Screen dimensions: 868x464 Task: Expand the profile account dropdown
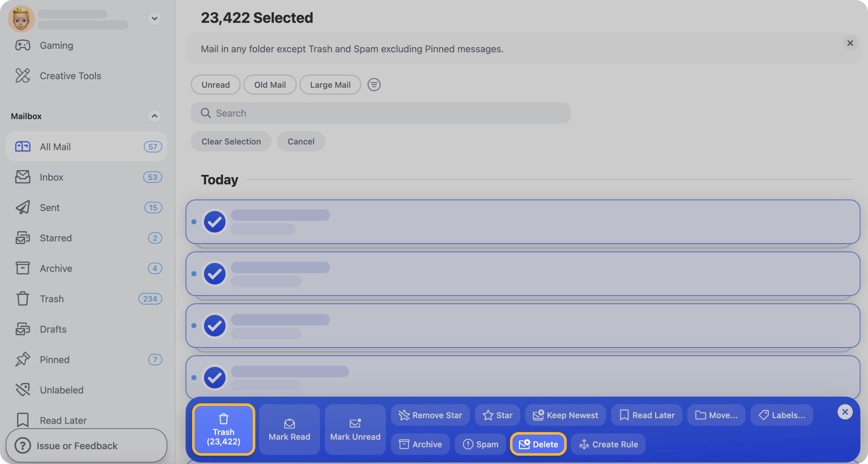154,19
